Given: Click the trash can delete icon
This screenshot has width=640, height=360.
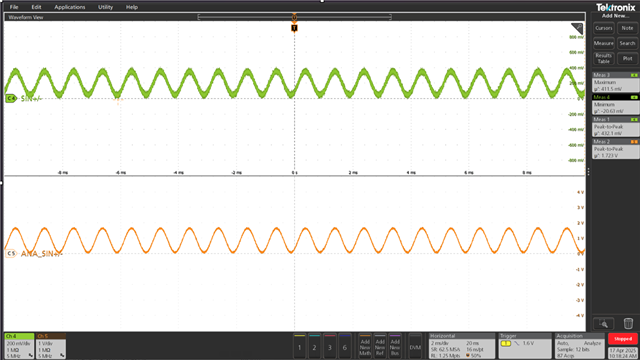Looking at the screenshot, I should tap(628, 324).
